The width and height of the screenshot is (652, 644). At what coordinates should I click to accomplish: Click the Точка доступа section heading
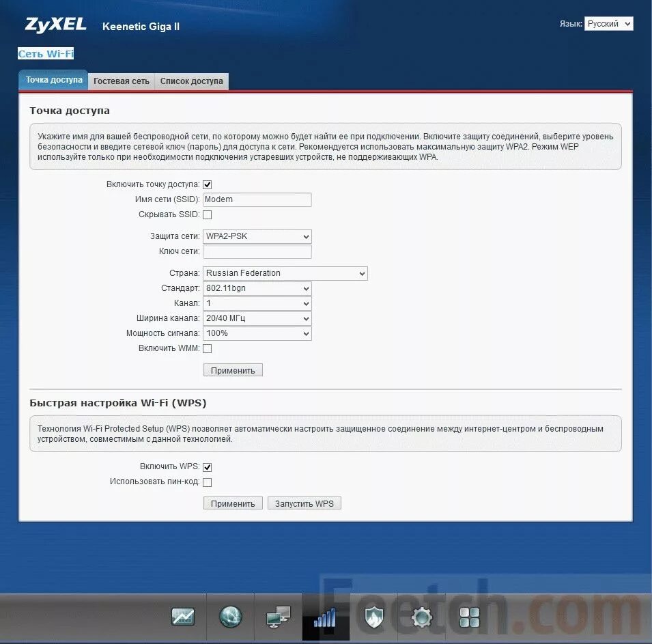(70, 111)
